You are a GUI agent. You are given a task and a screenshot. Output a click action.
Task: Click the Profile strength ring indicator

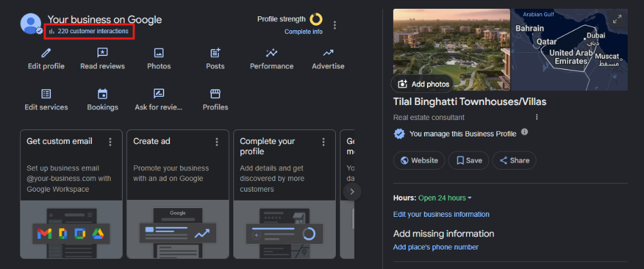pyautogui.click(x=316, y=19)
